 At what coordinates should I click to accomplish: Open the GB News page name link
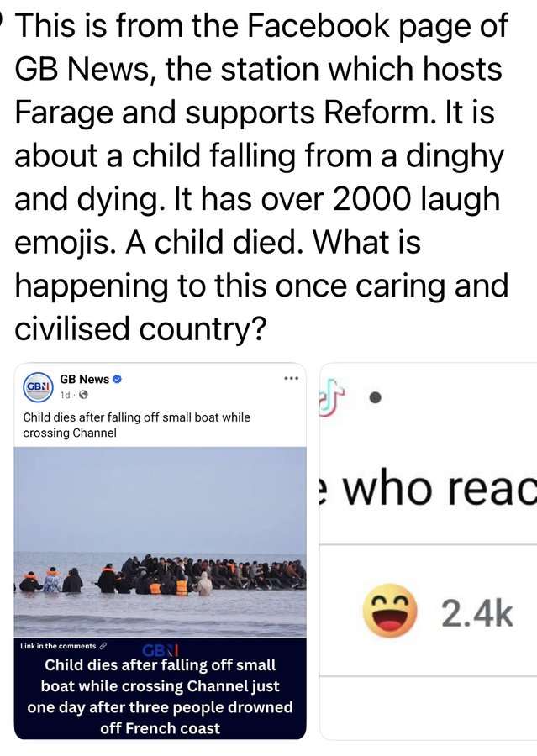click(x=84, y=380)
